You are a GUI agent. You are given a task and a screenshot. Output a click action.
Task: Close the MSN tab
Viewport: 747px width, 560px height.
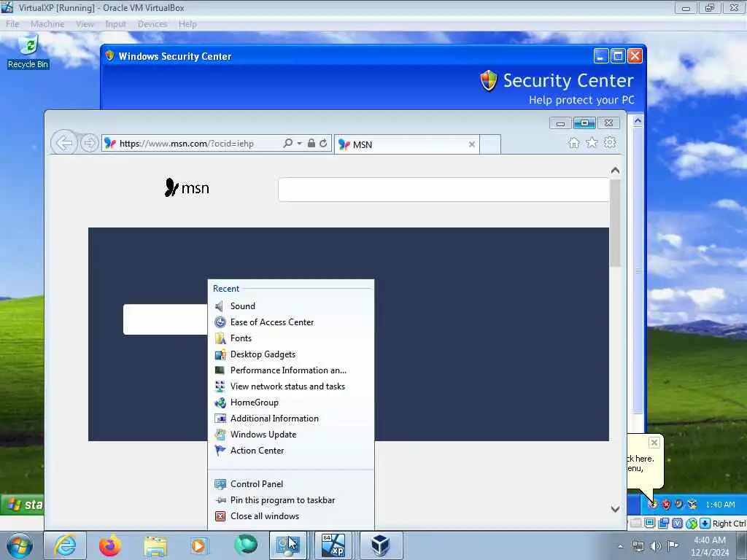tap(472, 144)
